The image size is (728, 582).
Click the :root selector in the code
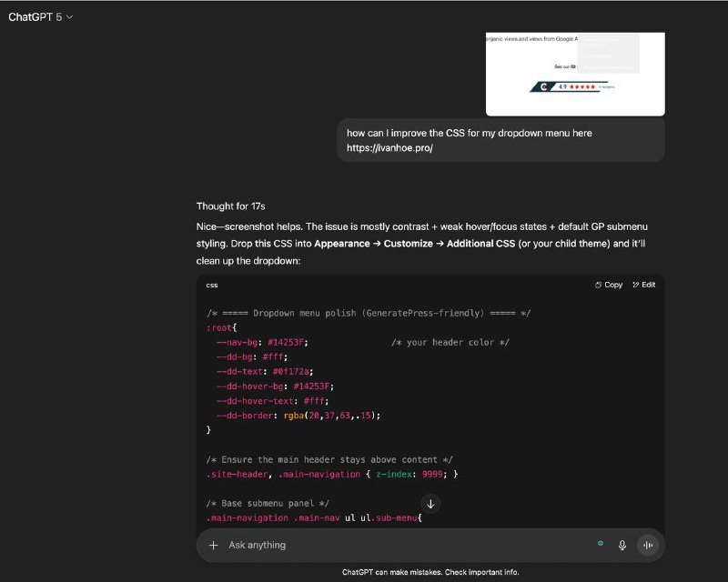pos(218,327)
